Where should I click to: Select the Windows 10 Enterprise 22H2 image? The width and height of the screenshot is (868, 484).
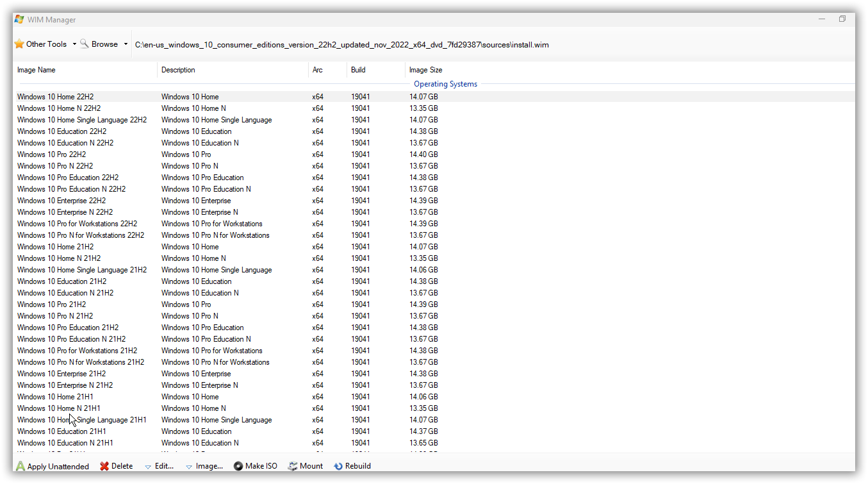[x=61, y=201]
